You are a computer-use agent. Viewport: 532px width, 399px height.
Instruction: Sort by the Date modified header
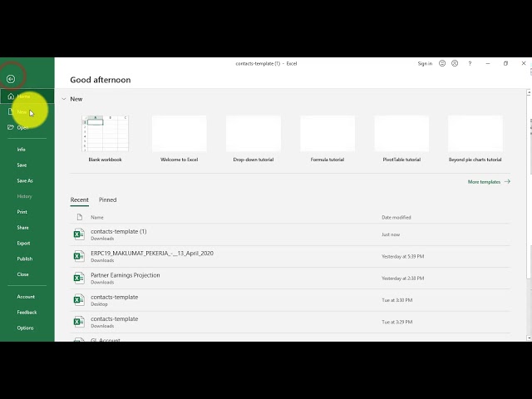(397, 218)
